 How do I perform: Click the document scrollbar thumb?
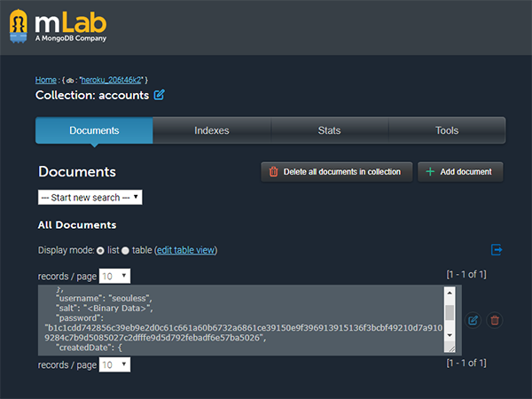450,312
